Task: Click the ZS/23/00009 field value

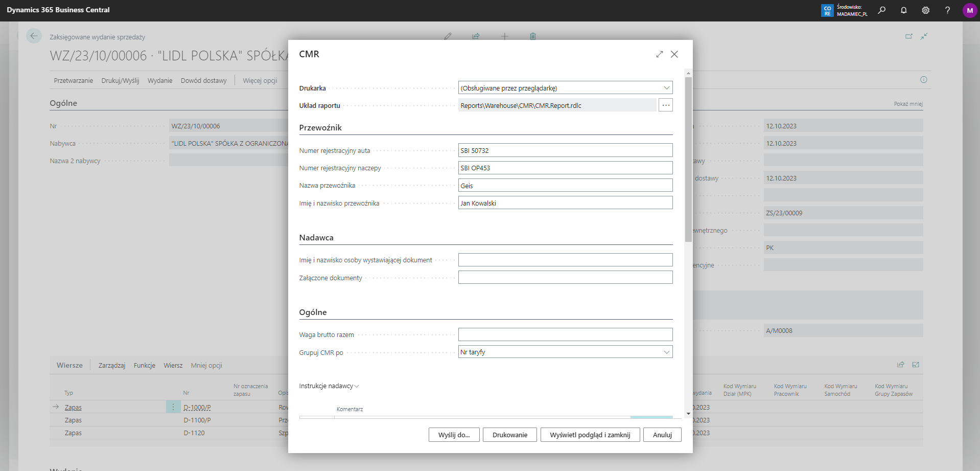Action: (843, 213)
